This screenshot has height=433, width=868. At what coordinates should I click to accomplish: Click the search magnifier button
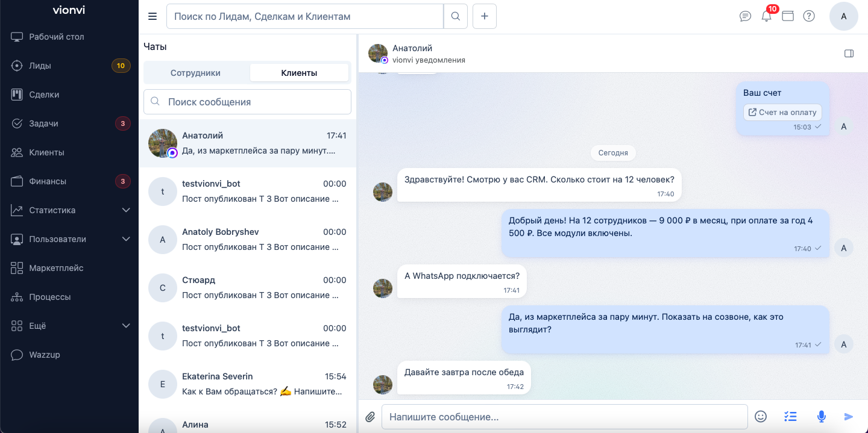click(x=456, y=16)
